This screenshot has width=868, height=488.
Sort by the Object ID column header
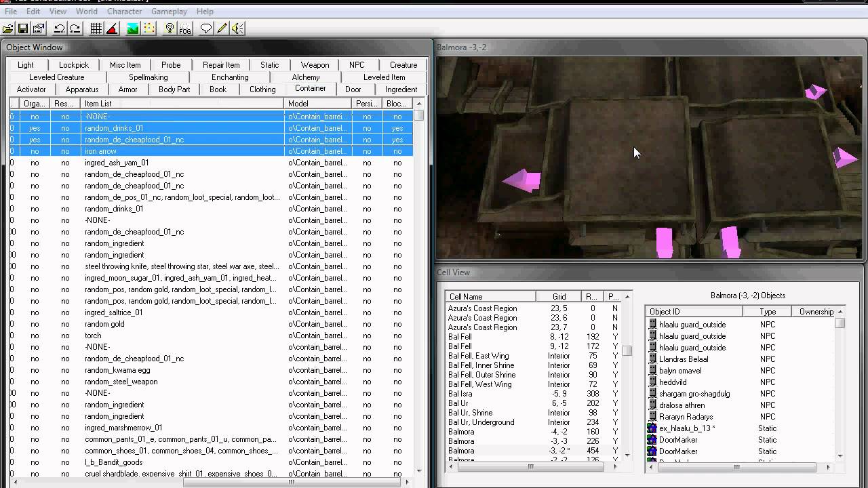694,312
